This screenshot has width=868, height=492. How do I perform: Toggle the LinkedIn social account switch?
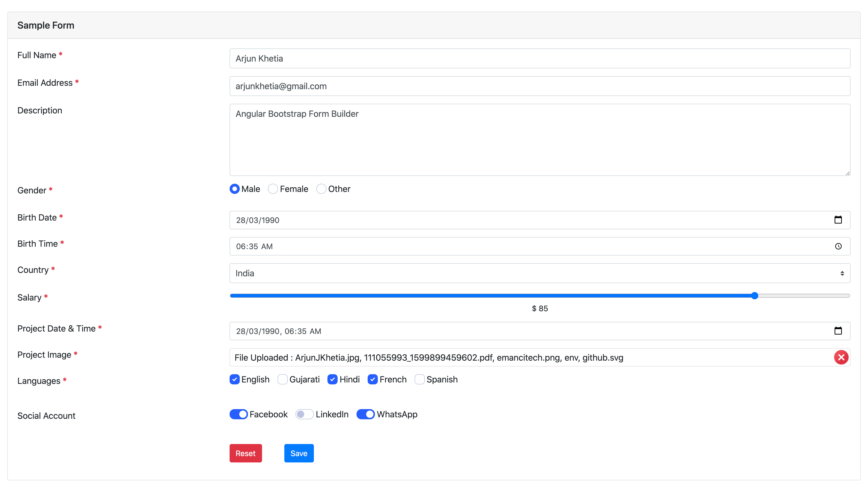(x=305, y=414)
